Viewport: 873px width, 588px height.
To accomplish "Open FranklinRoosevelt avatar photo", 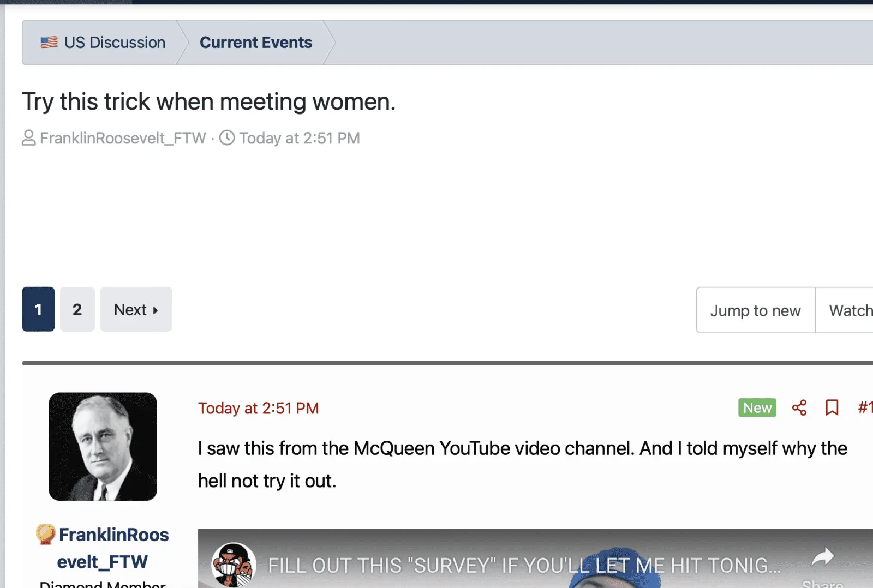I will [103, 446].
